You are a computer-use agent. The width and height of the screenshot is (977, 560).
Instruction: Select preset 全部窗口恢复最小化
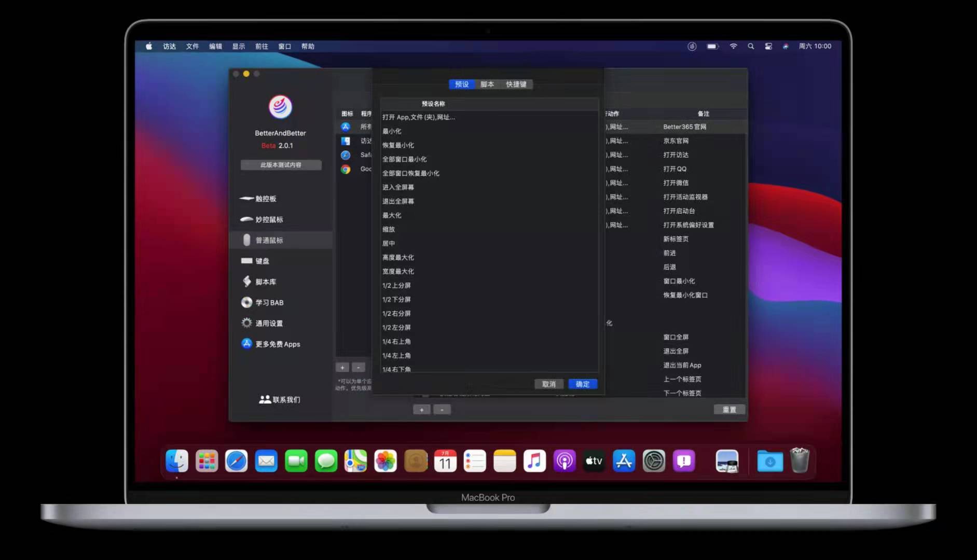tap(489, 173)
